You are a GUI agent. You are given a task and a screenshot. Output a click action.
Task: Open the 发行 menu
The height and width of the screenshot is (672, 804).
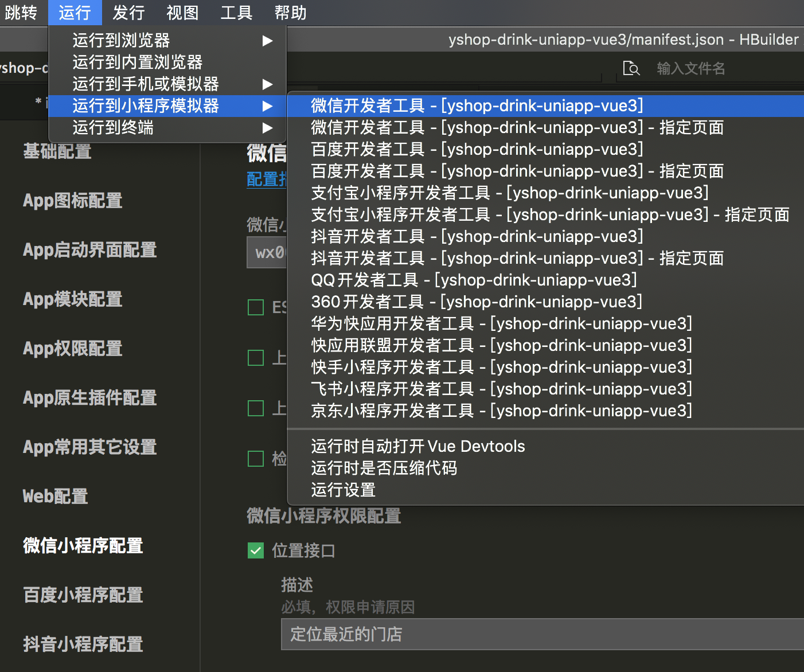point(129,13)
